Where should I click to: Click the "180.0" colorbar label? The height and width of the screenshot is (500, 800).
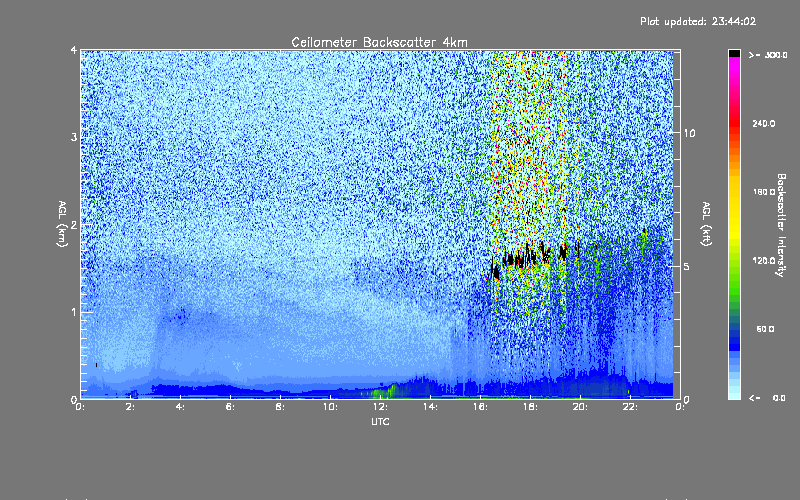coord(764,192)
